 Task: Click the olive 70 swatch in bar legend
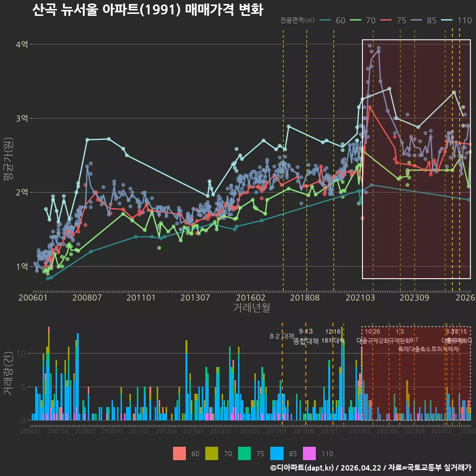pos(212,454)
